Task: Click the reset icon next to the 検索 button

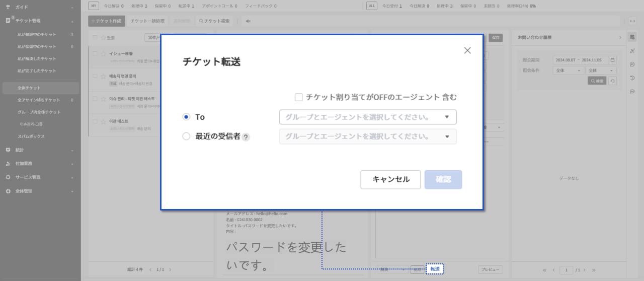Action: click(612, 81)
